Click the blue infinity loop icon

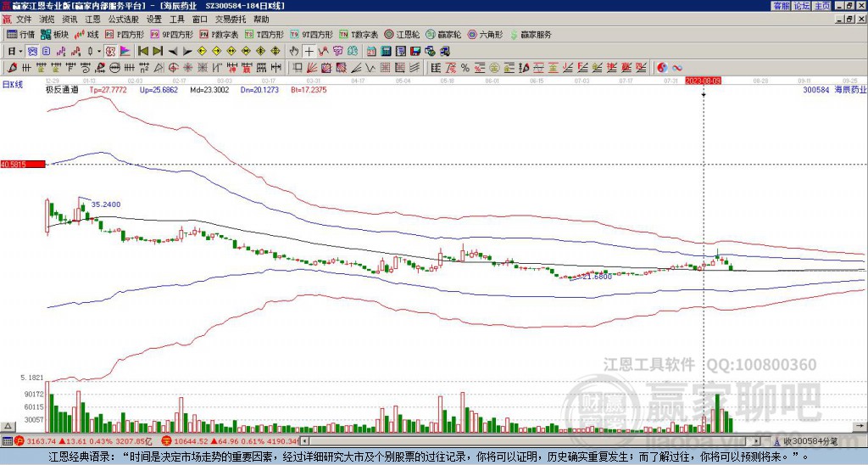677,68
